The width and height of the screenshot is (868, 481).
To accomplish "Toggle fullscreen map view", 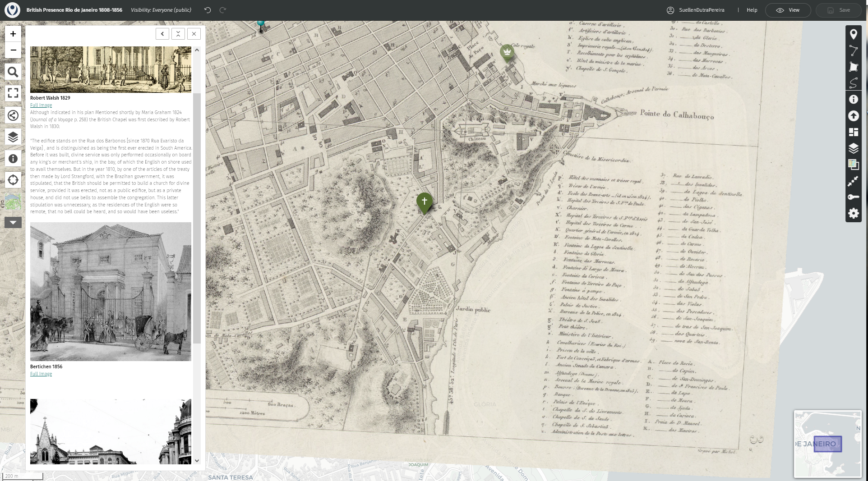I will pos(13,93).
